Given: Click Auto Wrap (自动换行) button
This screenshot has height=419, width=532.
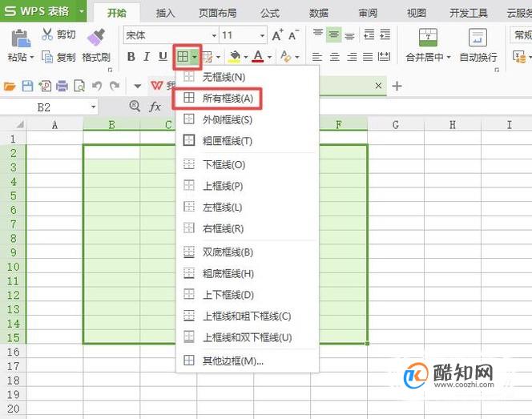Looking at the screenshot, I should [x=478, y=46].
